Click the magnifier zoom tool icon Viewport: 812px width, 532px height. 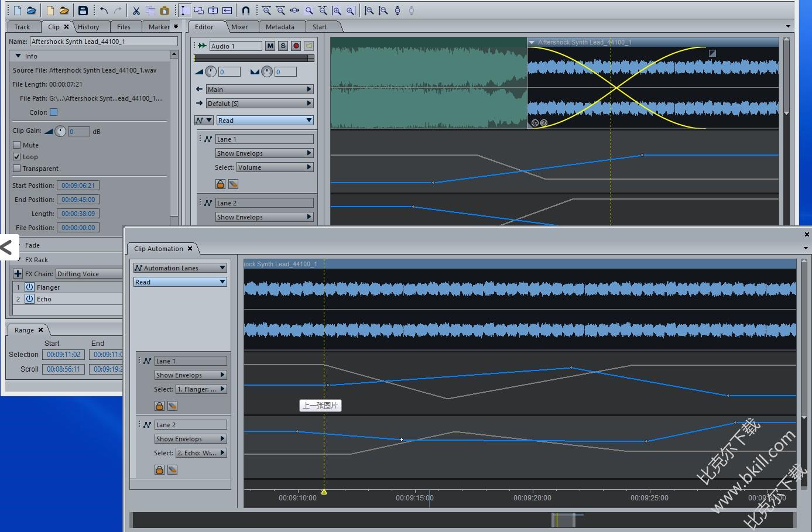click(309, 10)
